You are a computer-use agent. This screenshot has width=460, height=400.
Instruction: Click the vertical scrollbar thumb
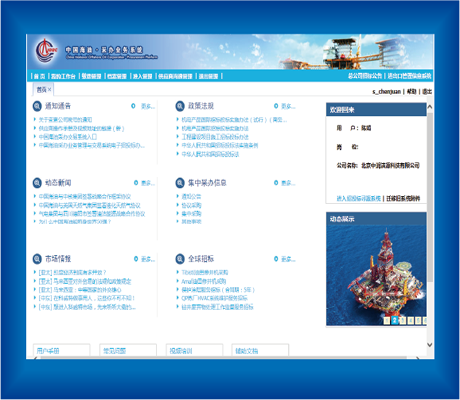[430, 197]
